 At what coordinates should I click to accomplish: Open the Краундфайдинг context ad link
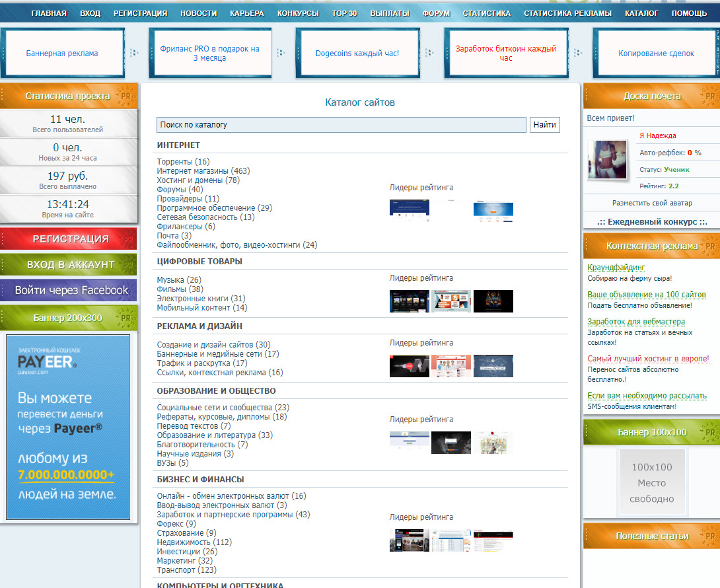[x=616, y=268]
